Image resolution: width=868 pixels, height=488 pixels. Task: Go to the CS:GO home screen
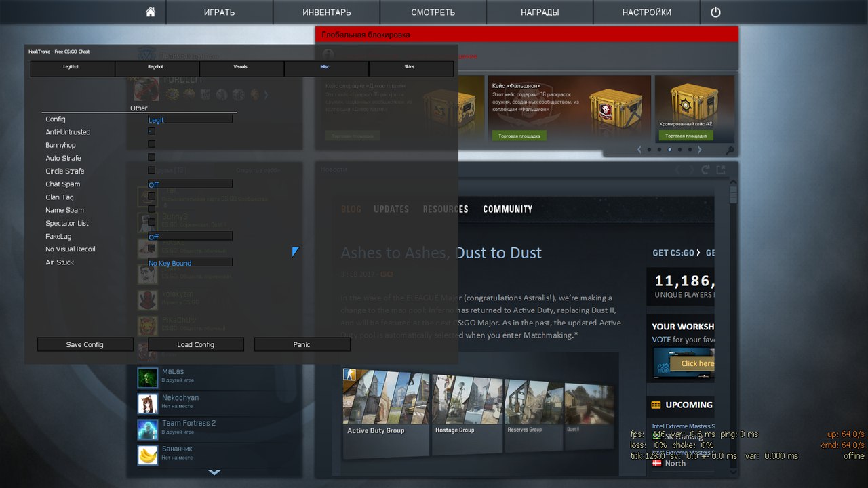(151, 12)
